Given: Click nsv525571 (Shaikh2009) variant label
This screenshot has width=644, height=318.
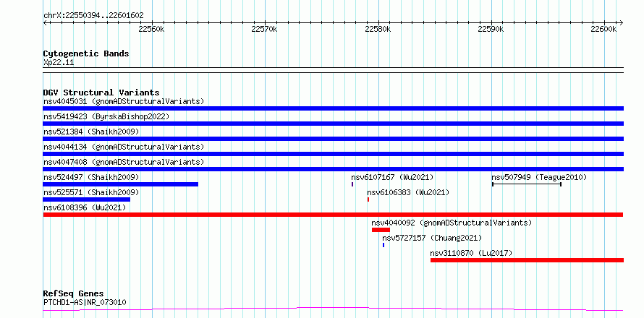Looking at the screenshot, I should click(91, 192).
